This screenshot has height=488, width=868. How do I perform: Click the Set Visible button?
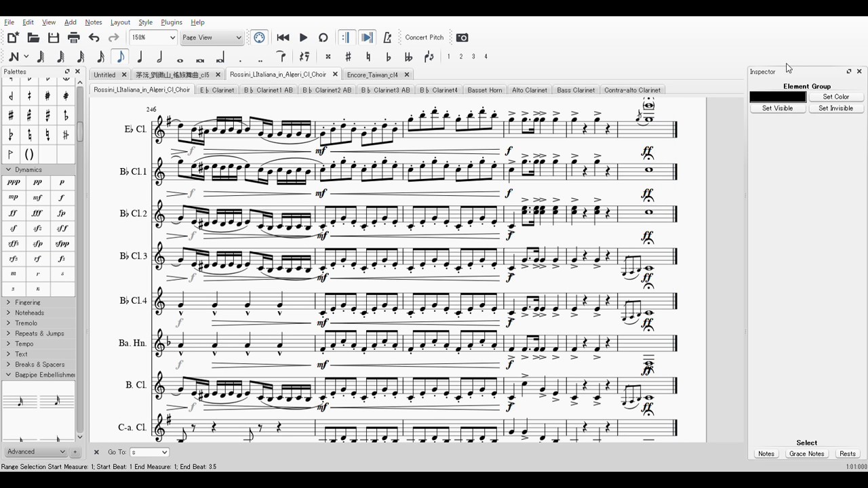click(778, 108)
